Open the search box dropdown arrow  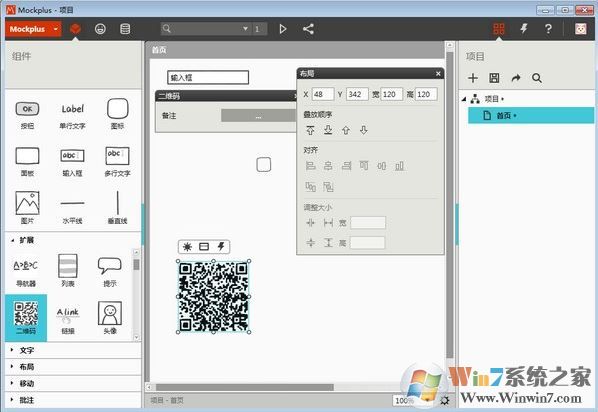click(x=245, y=29)
